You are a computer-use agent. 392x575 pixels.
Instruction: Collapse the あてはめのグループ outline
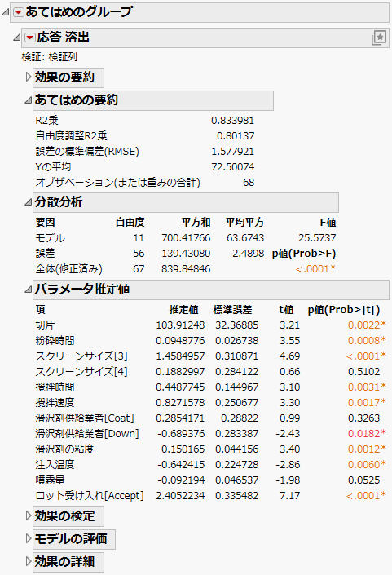5,12
